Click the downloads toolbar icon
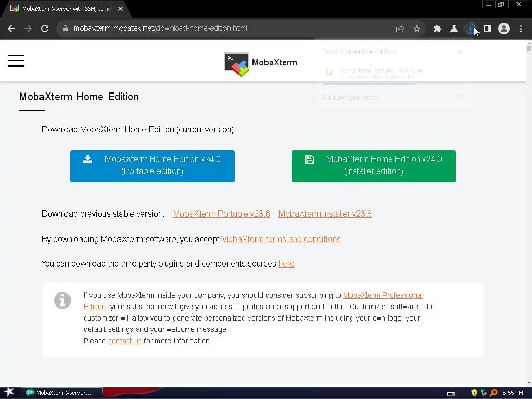This screenshot has height=399, width=532. 471,29
